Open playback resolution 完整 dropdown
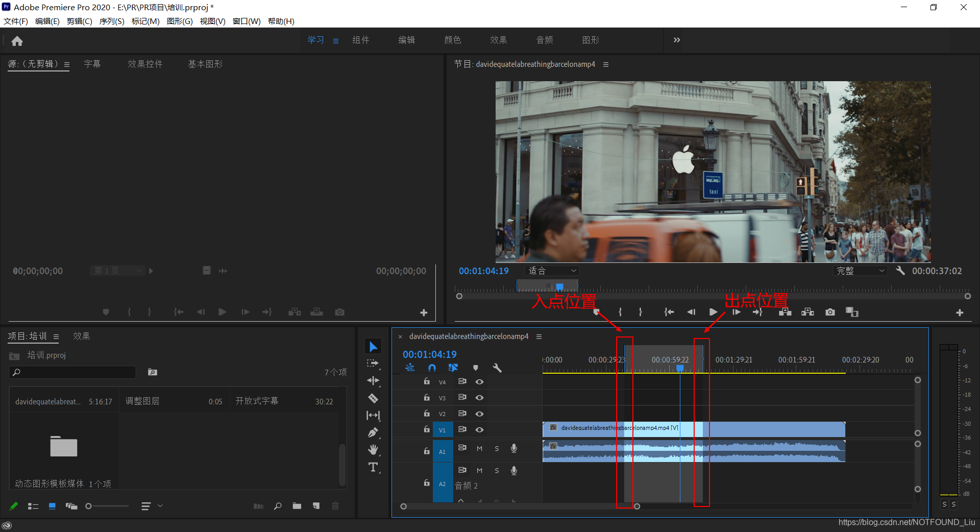This screenshot has height=532, width=980. [861, 271]
